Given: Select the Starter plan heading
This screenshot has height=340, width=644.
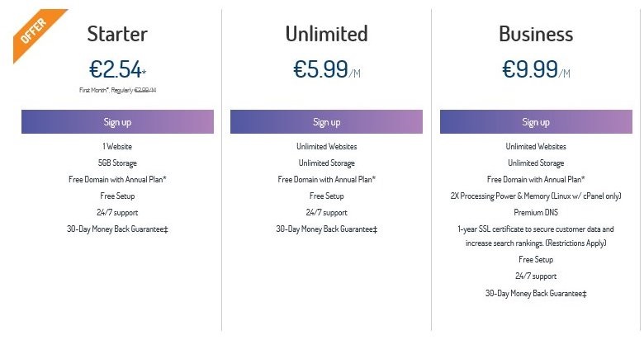Looking at the screenshot, I should (x=117, y=34).
